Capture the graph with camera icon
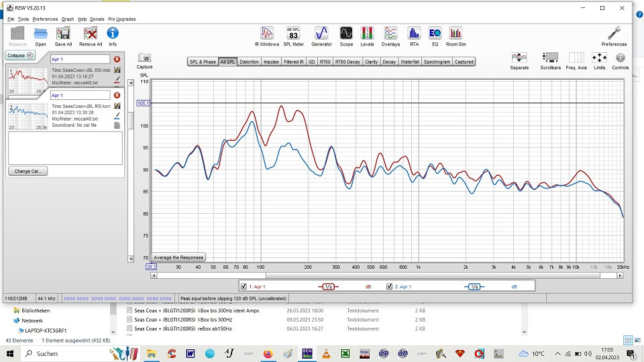Screen dimensions: 644x362 [x=145, y=61]
